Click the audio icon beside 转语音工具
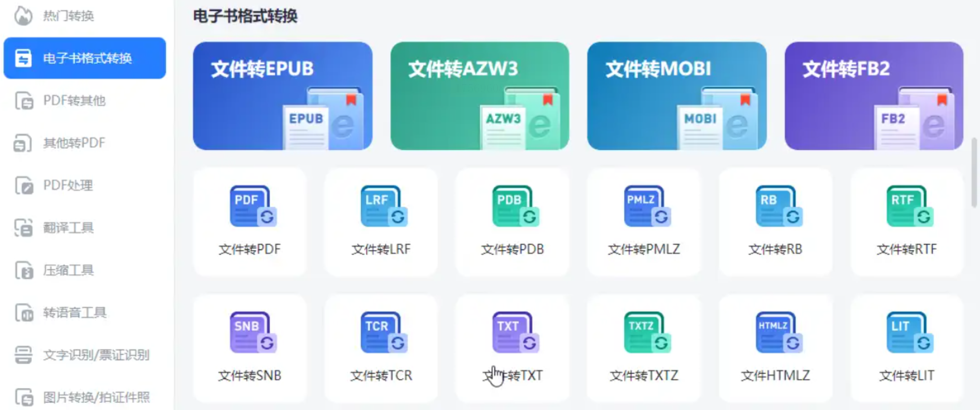 tap(24, 312)
